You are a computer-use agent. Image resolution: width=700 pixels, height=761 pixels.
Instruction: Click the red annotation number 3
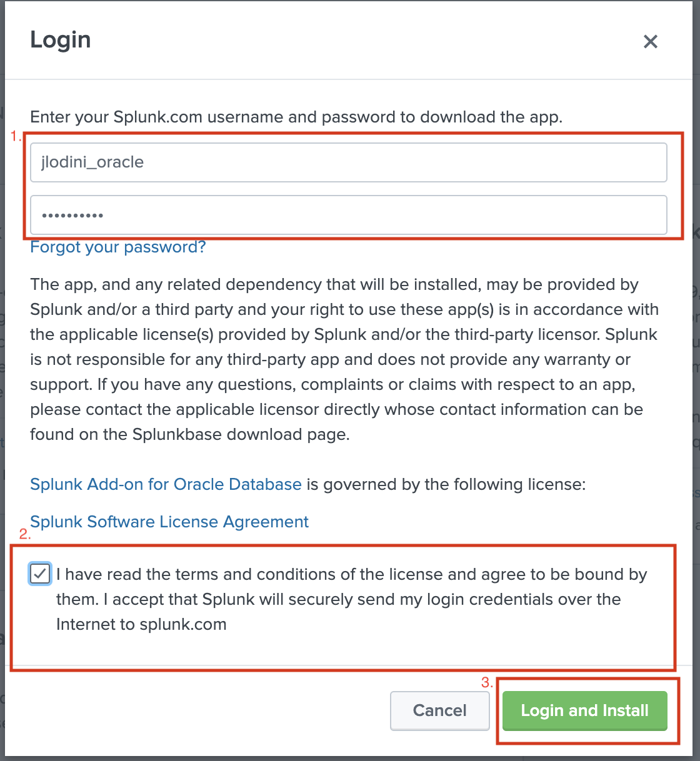click(x=486, y=683)
